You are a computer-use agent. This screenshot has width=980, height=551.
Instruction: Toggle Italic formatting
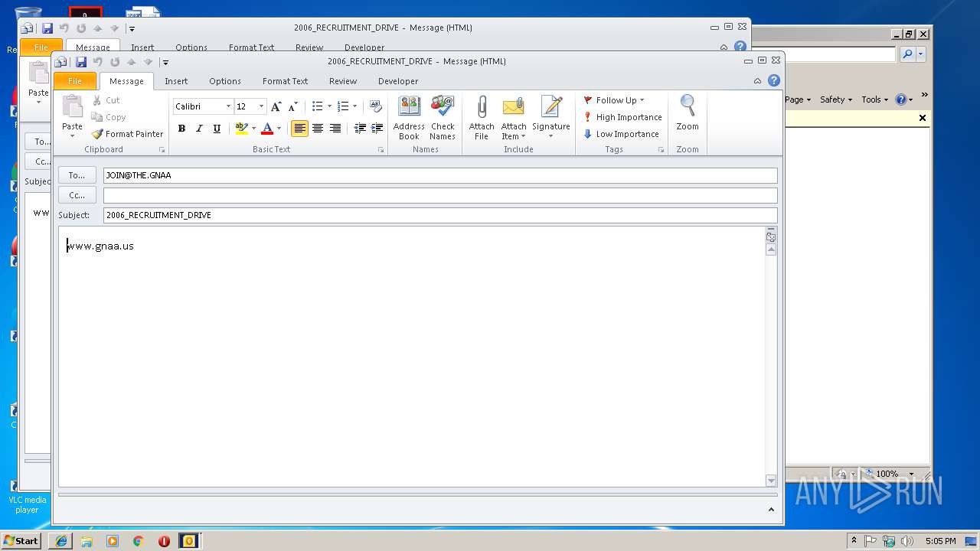[199, 129]
